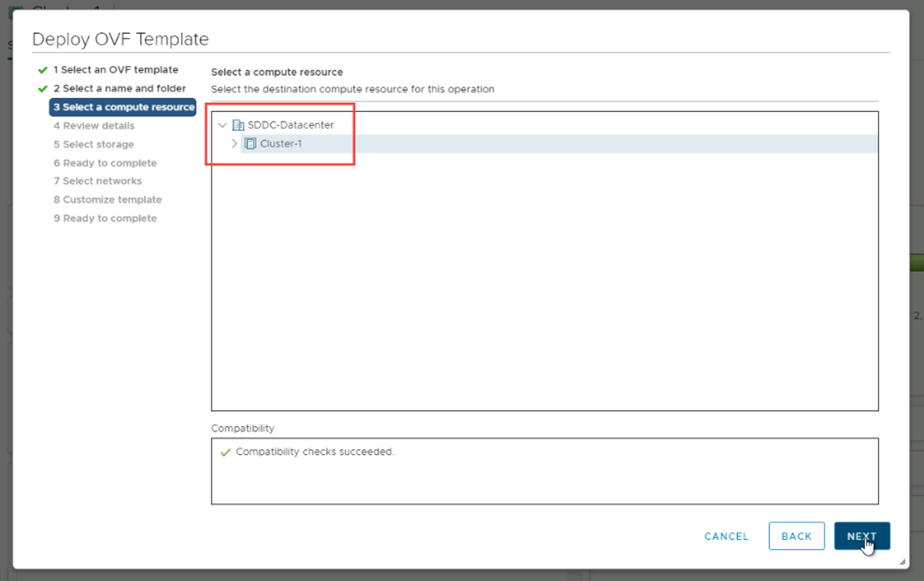Go back with the Back button

[x=796, y=536]
